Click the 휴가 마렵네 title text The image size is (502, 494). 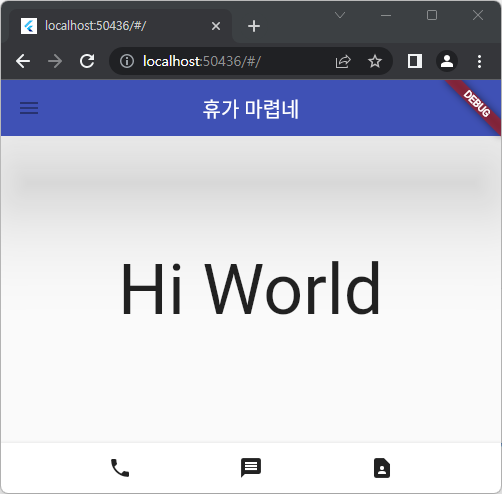251,109
